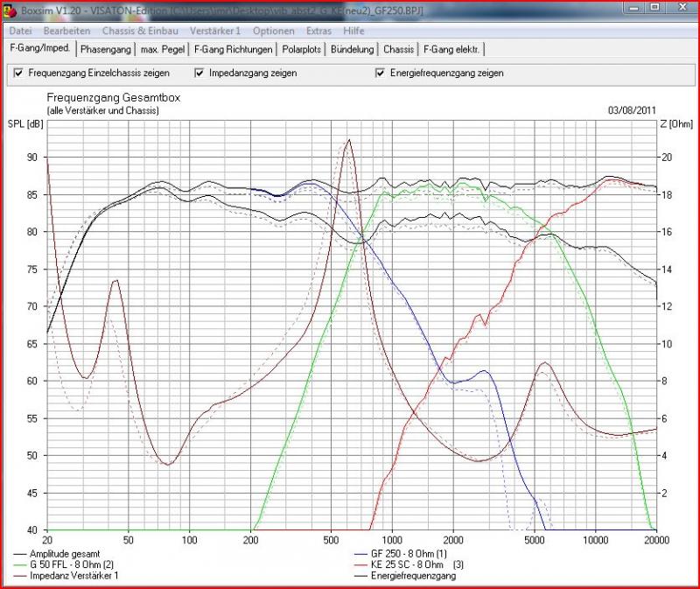Image resolution: width=700 pixels, height=589 pixels.
Task: Click the 90 dB SPL axis value
Action: (32, 158)
